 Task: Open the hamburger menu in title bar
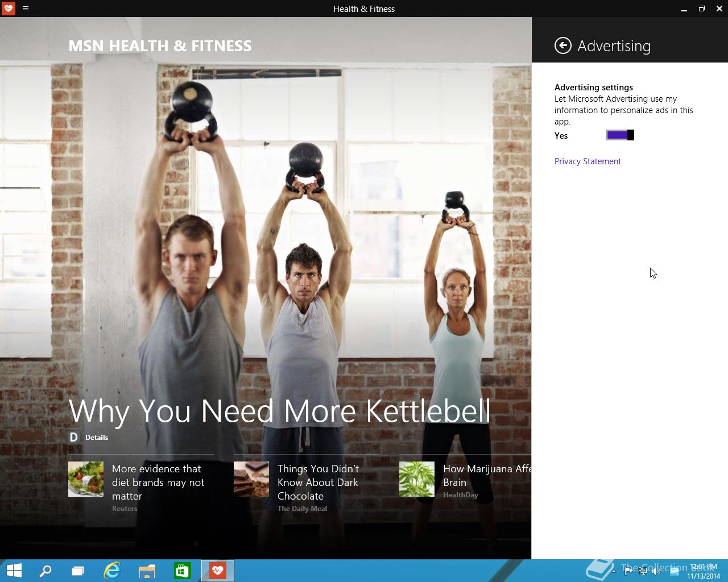[26, 9]
